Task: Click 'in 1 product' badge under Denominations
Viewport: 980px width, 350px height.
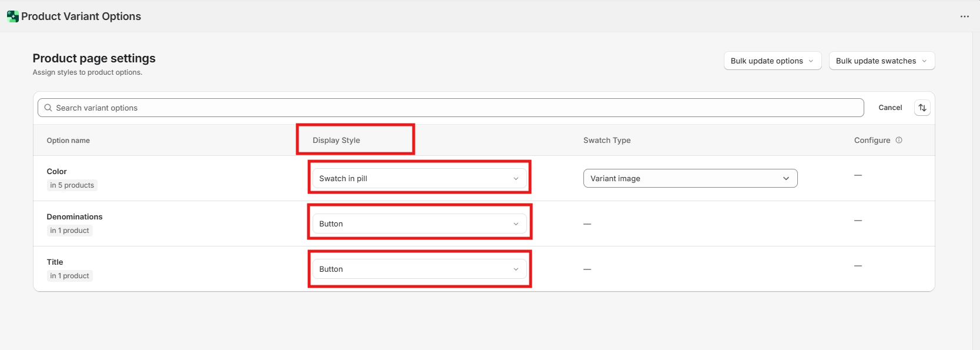Action: (x=69, y=231)
